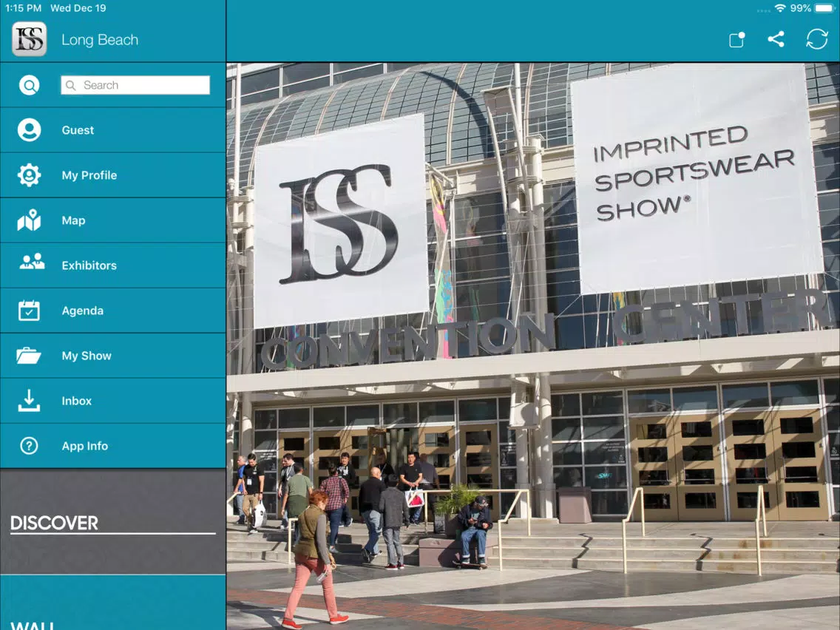This screenshot has width=840, height=630.
Task: Open the Agenda
Action: pos(112,311)
